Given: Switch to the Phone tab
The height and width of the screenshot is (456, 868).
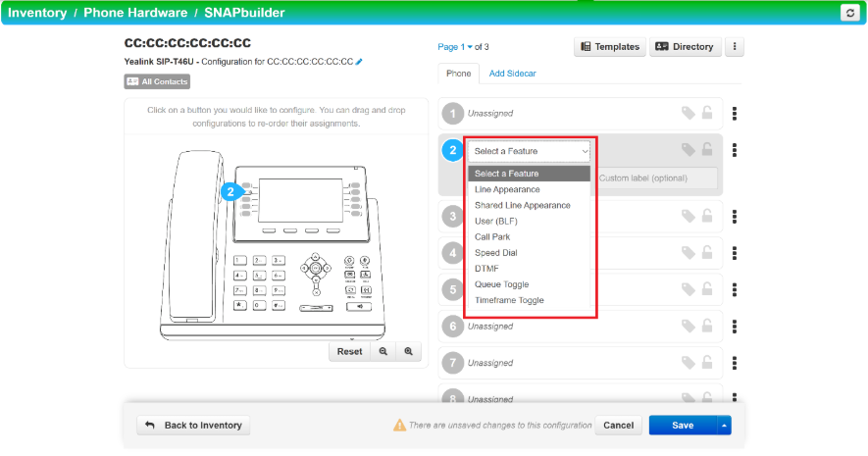Looking at the screenshot, I should tap(458, 74).
